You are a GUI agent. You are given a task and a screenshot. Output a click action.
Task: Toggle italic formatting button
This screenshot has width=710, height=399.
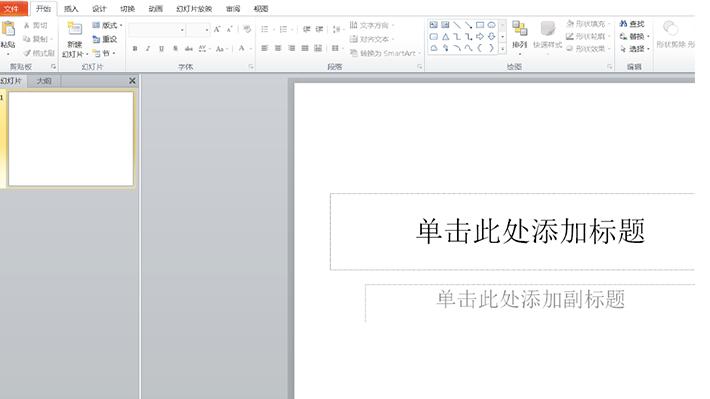pos(148,48)
